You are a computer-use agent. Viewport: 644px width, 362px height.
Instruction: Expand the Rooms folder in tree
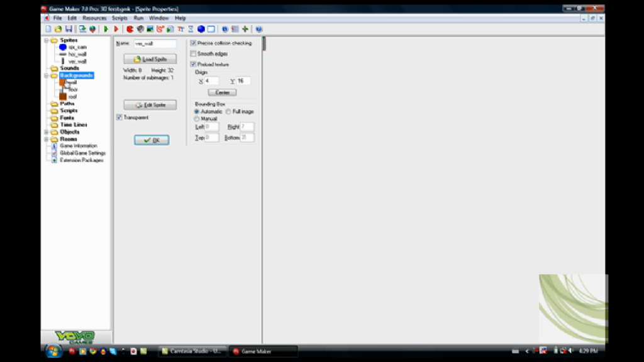point(46,139)
